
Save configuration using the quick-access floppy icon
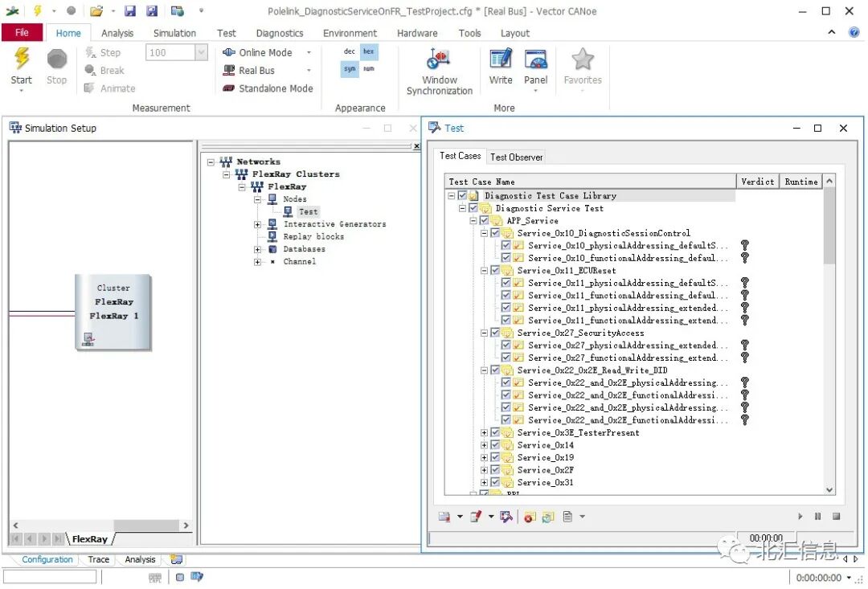(130, 10)
